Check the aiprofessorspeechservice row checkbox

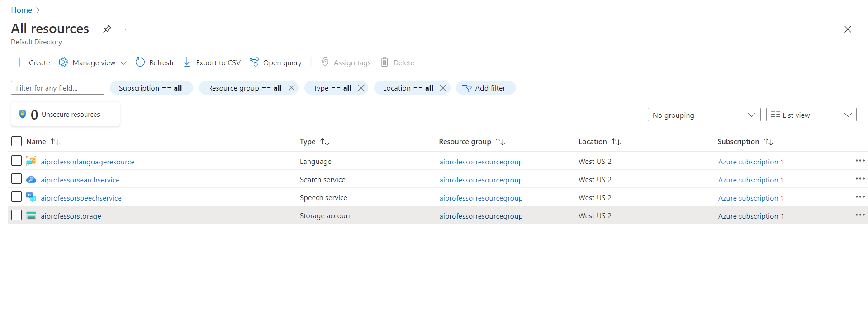point(16,197)
